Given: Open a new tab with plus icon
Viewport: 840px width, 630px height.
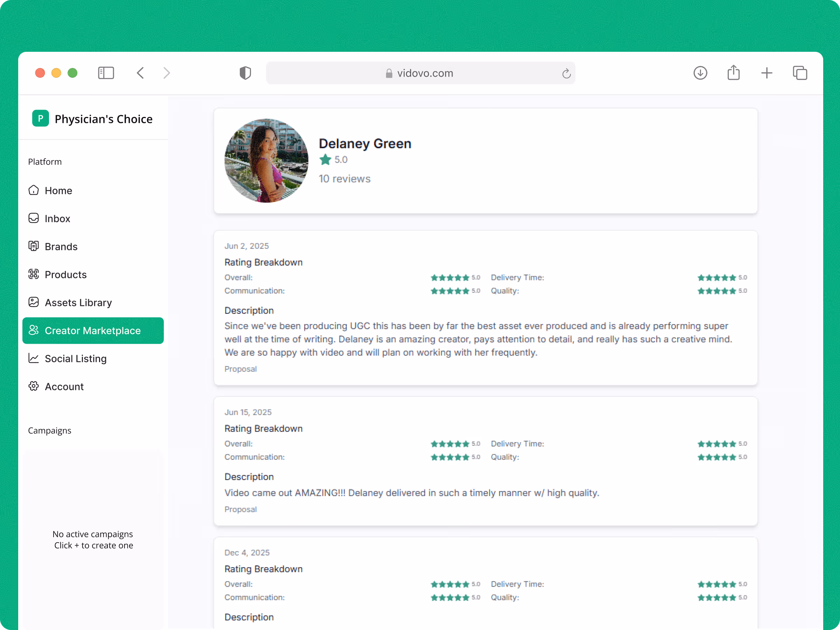Looking at the screenshot, I should pos(767,73).
